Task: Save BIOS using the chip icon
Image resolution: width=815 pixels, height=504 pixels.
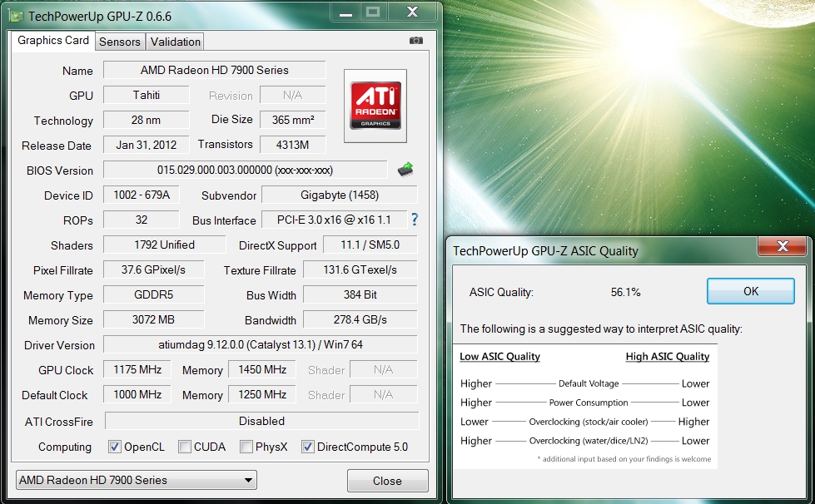Action: pos(405,170)
